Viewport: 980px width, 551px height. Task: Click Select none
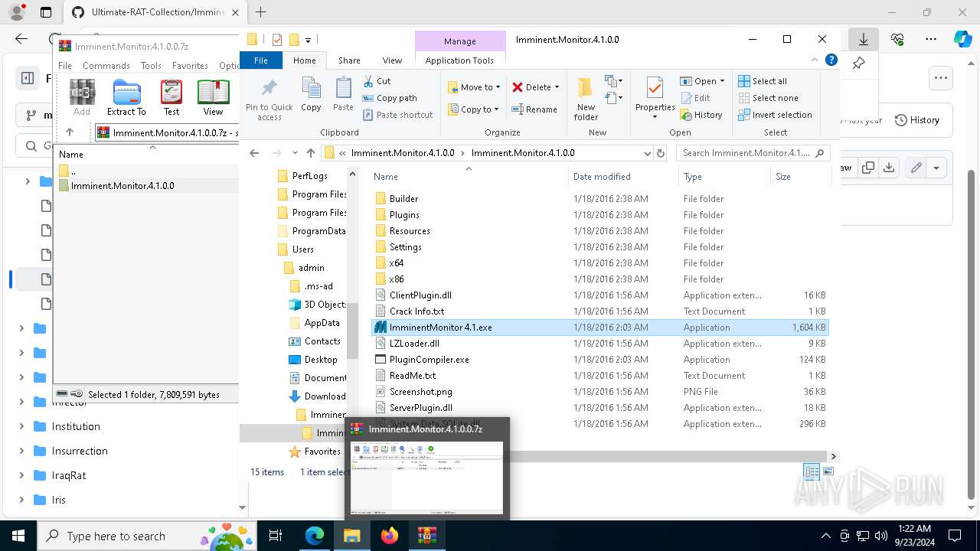(x=768, y=98)
